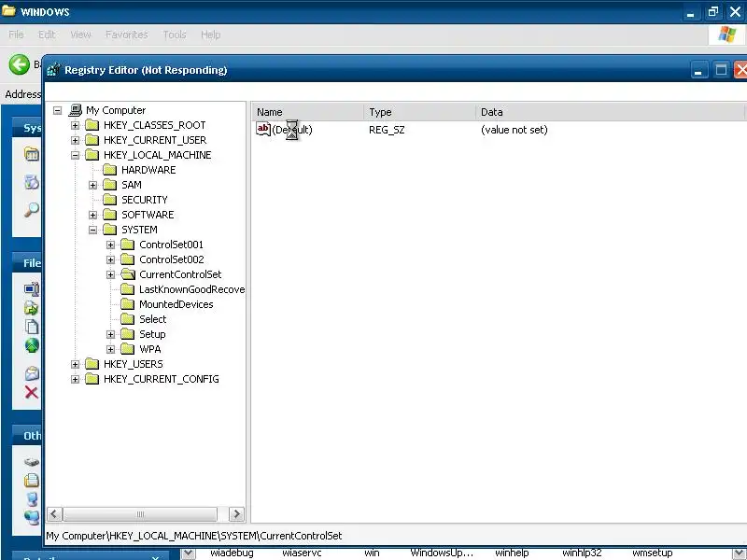Screen dimensions: 747x560
Task: Click the Type column header
Action: click(x=419, y=112)
